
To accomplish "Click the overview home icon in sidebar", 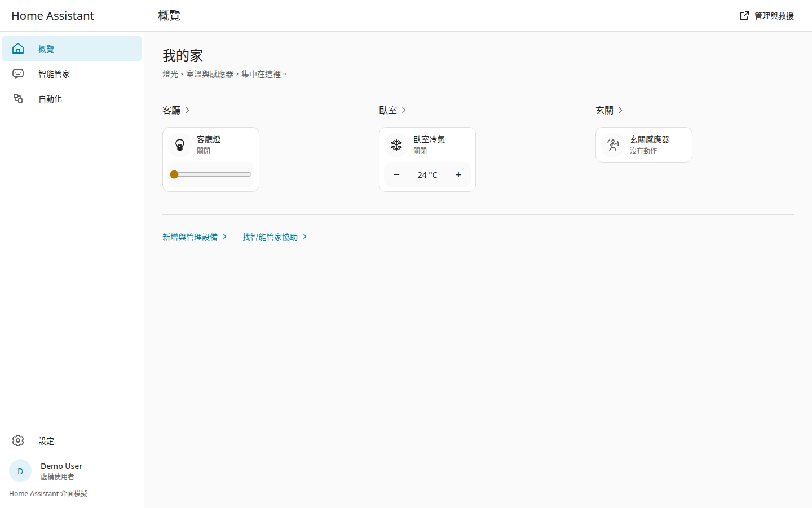I will pos(18,49).
